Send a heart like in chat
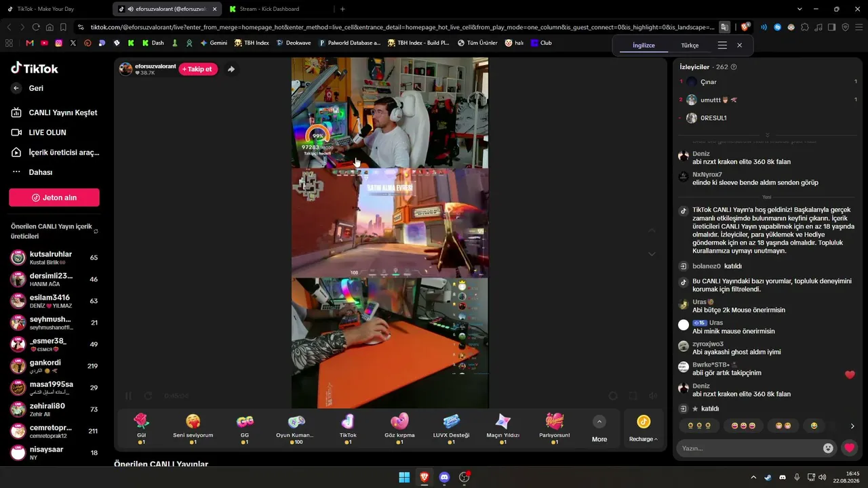This screenshot has height=488, width=868. pyautogui.click(x=849, y=448)
